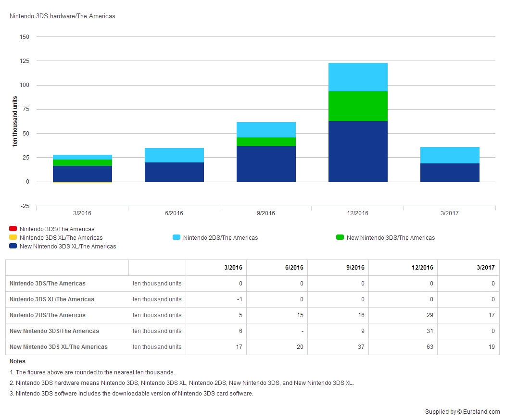Select the 'New Nintendo 3DS/The Americas' table row label

[x=54, y=331]
